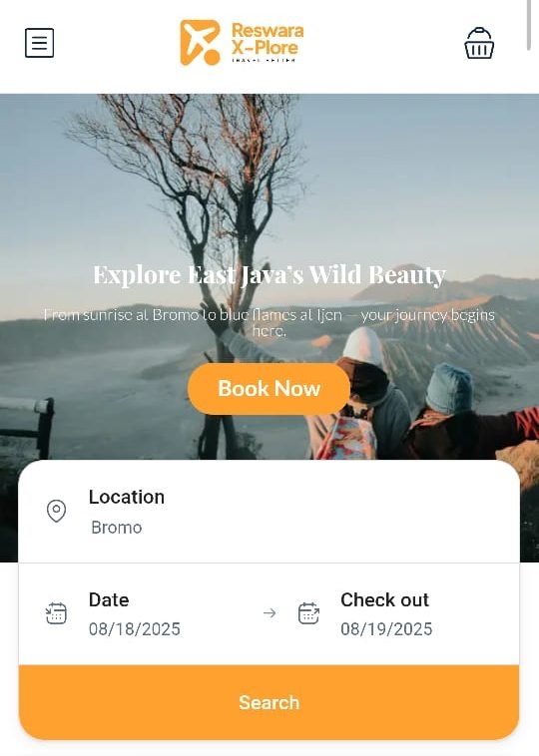539x756 pixels.
Task: Open the 08/18/2025 date picker
Action: pyautogui.click(x=134, y=629)
